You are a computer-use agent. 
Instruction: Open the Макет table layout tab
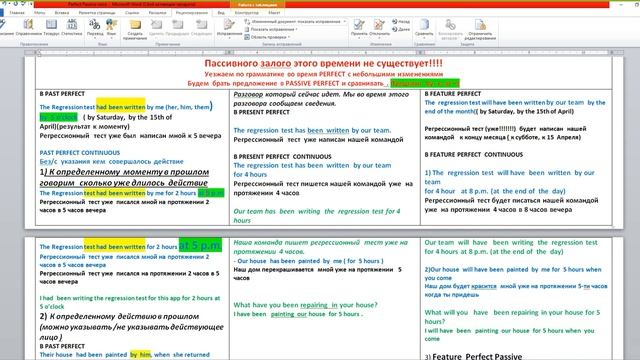pyautogui.click(x=274, y=13)
